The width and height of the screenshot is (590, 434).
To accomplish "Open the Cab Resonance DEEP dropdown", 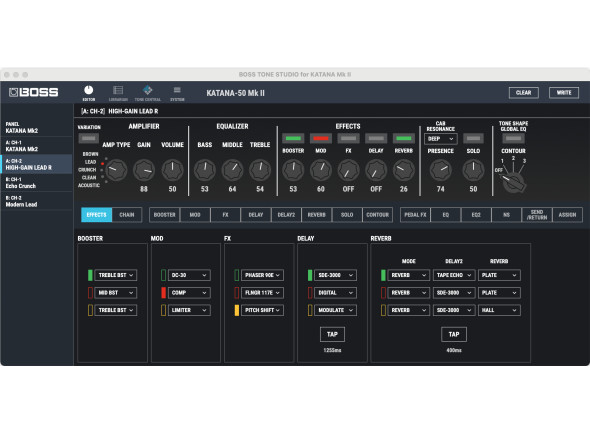I will pos(441,139).
